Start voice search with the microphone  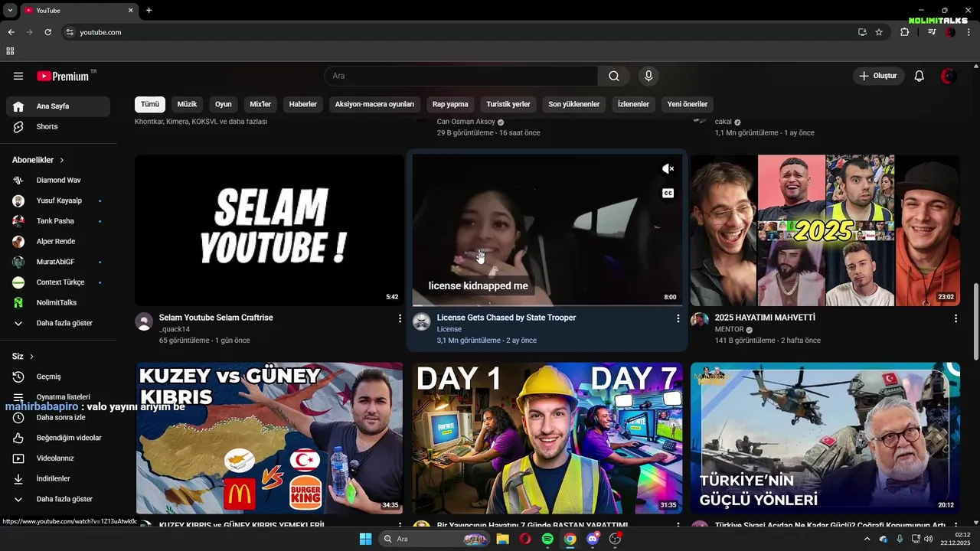tap(648, 76)
